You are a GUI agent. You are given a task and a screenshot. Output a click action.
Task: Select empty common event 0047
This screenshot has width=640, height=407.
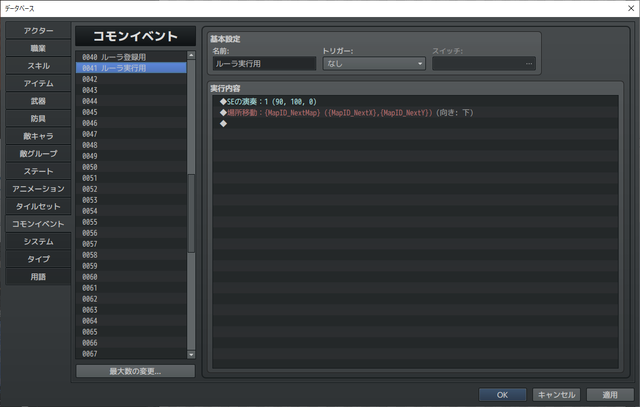click(131, 134)
